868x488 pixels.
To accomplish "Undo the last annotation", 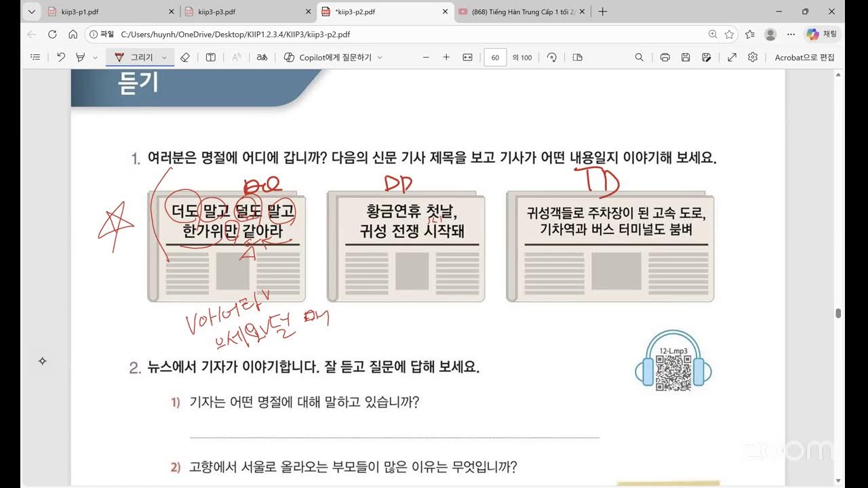I will [61, 58].
